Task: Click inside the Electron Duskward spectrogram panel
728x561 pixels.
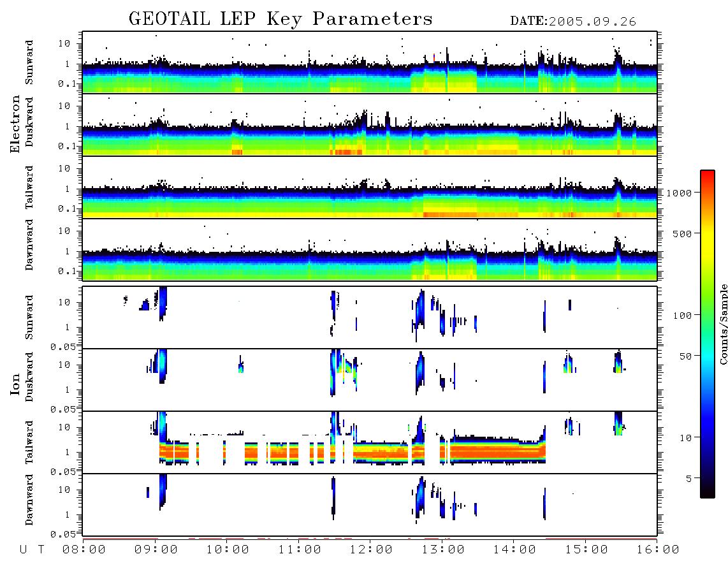Action: coord(370,124)
